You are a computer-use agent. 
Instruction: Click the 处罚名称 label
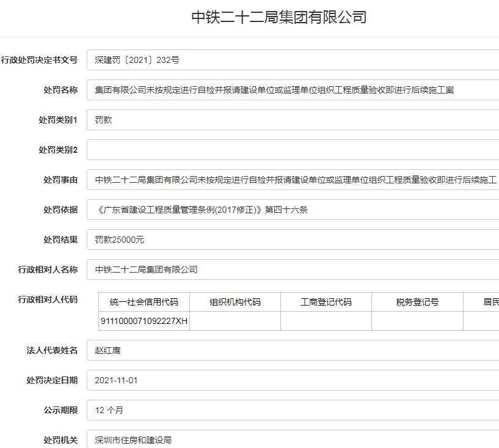click(x=60, y=90)
